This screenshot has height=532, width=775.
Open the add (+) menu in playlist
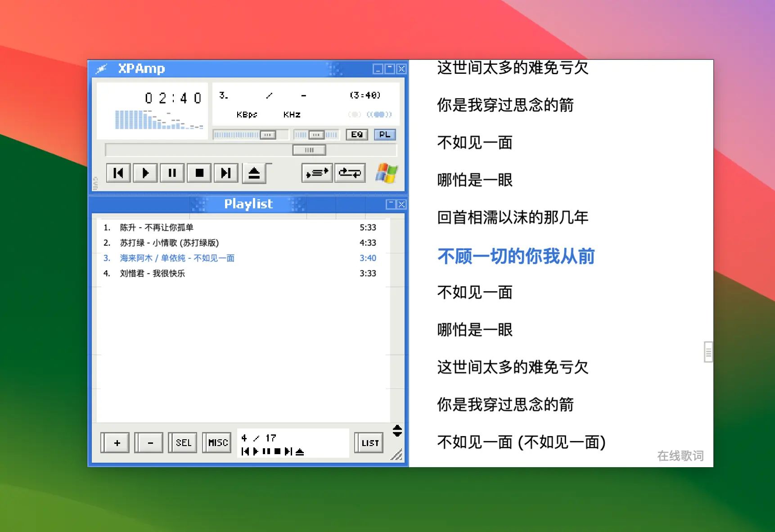point(115,443)
